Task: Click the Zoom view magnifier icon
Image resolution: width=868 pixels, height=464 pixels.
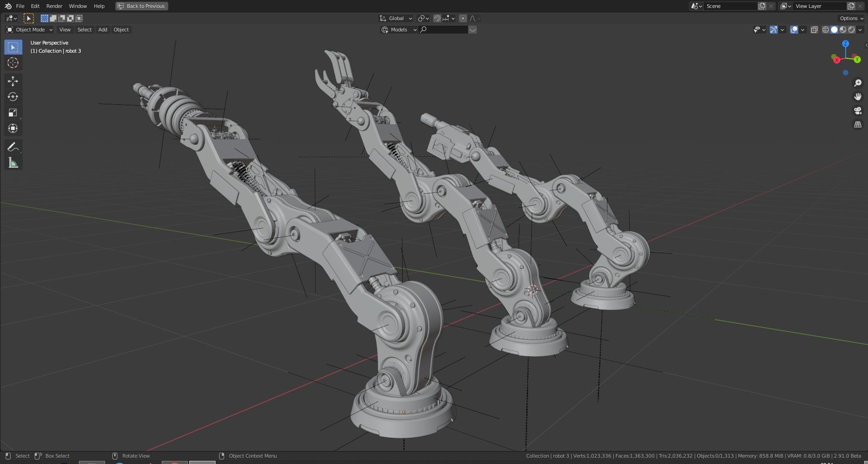Action: [858, 83]
